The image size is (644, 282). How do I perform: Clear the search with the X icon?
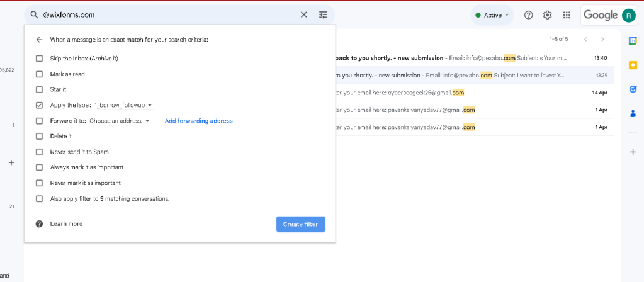pos(303,15)
